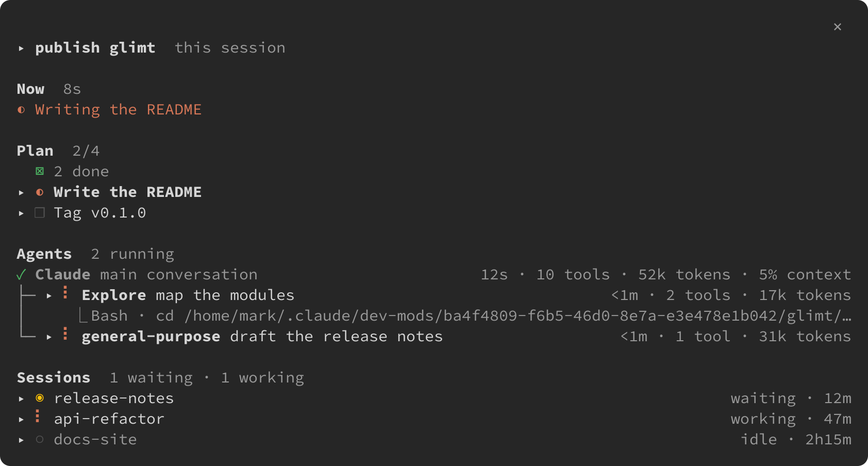The height and width of the screenshot is (466, 868).
Task: Click the yellow waiting indicator for release-notes
Action: (40, 398)
